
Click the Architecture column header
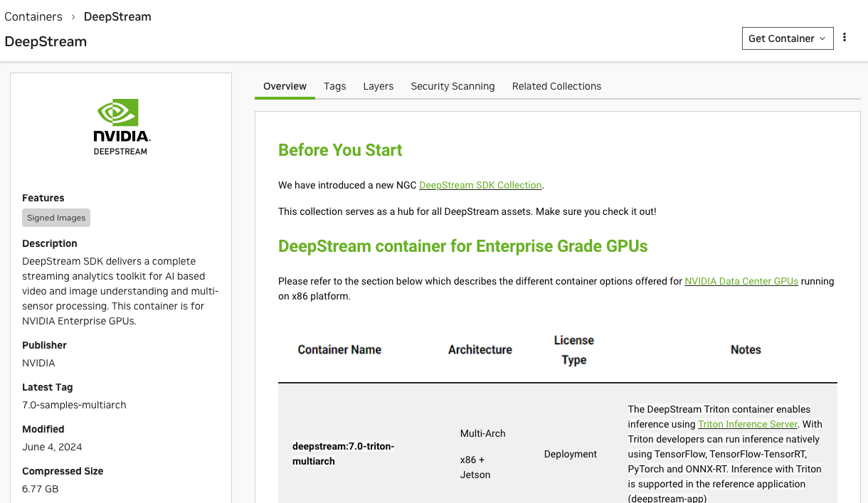(x=480, y=349)
